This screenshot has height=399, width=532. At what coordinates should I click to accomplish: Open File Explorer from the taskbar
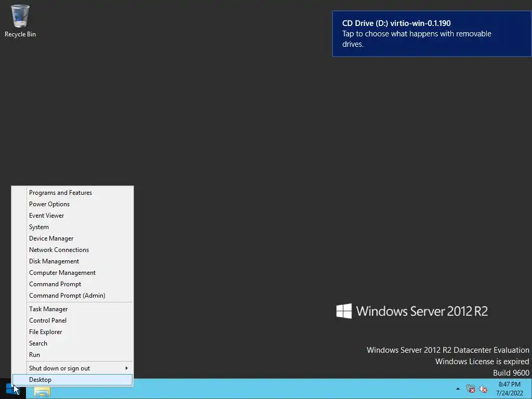[x=42, y=392]
